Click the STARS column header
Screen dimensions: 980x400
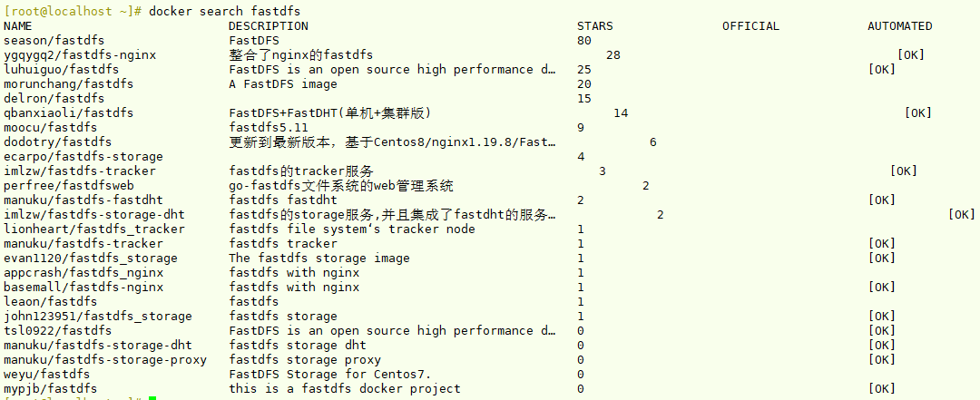point(594,26)
